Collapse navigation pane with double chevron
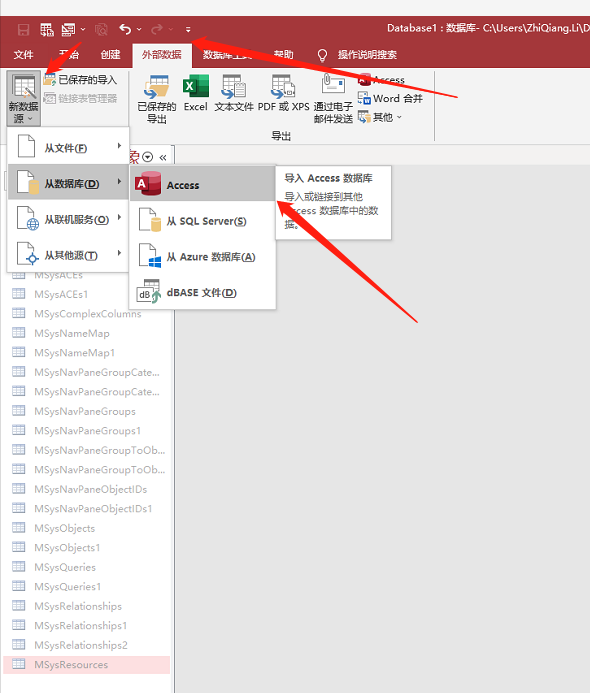Screen dimensions: 590x693 [163, 157]
